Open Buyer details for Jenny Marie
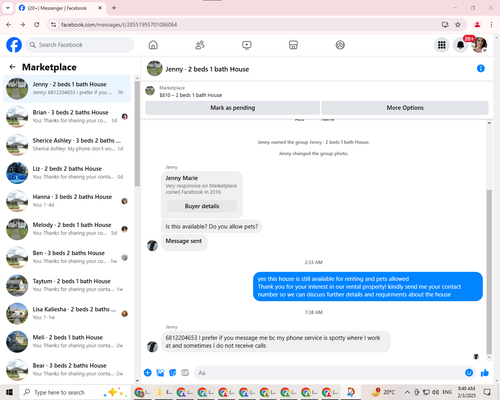This screenshot has width=500, height=400. (x=202, y=206)
